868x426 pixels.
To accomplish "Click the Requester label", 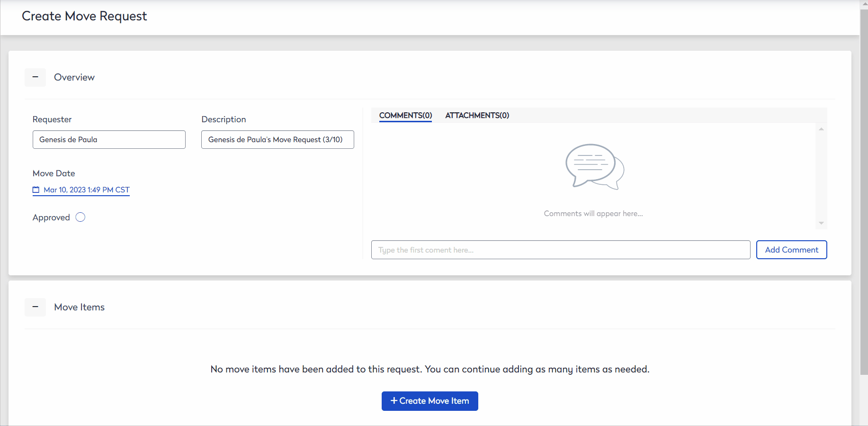I will click(x=52, y=119).
